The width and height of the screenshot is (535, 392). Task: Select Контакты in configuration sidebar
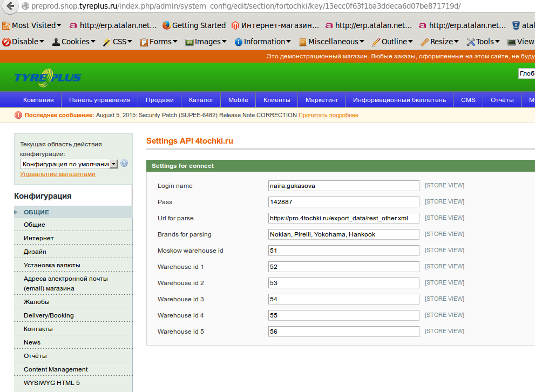coord(73,329)
